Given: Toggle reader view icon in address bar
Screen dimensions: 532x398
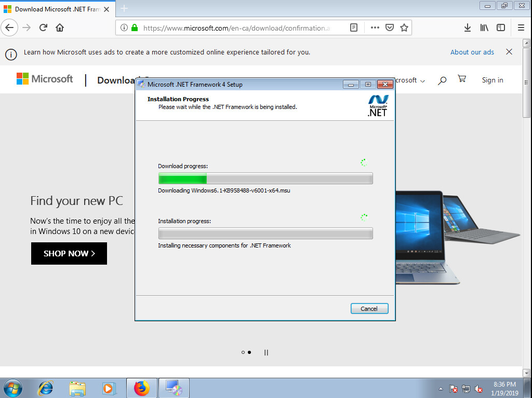Looking at the screenshot, I should click(353, 28).
